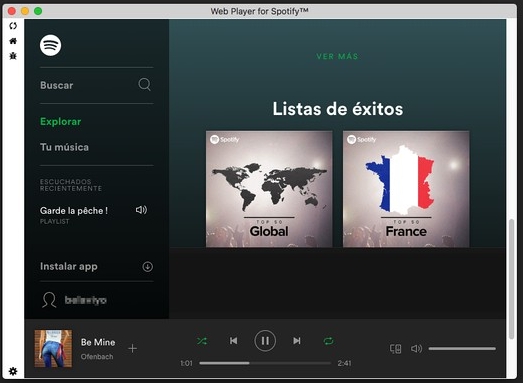This screenshot has height=383, width=523.
Task: Click the search magnifier icon
Action: pyautogui.click(x=144, y=84)
